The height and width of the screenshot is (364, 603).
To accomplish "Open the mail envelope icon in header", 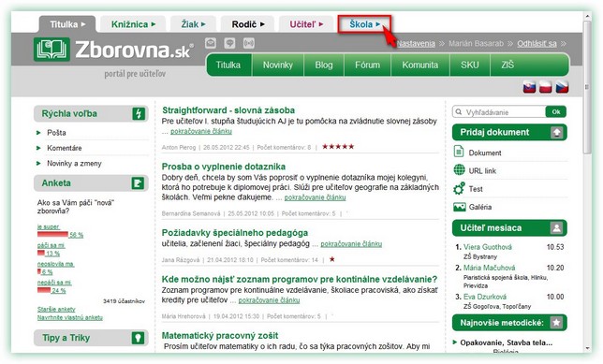I will pos(211,43).
